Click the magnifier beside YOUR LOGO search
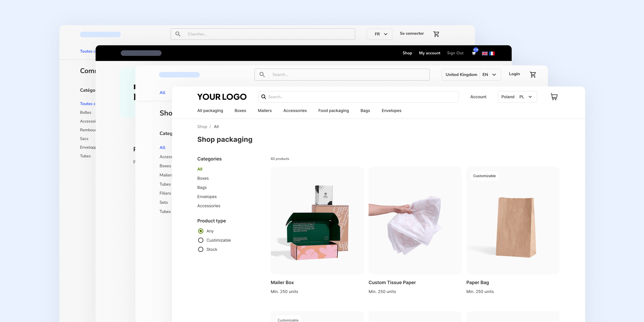 [263, 97]
